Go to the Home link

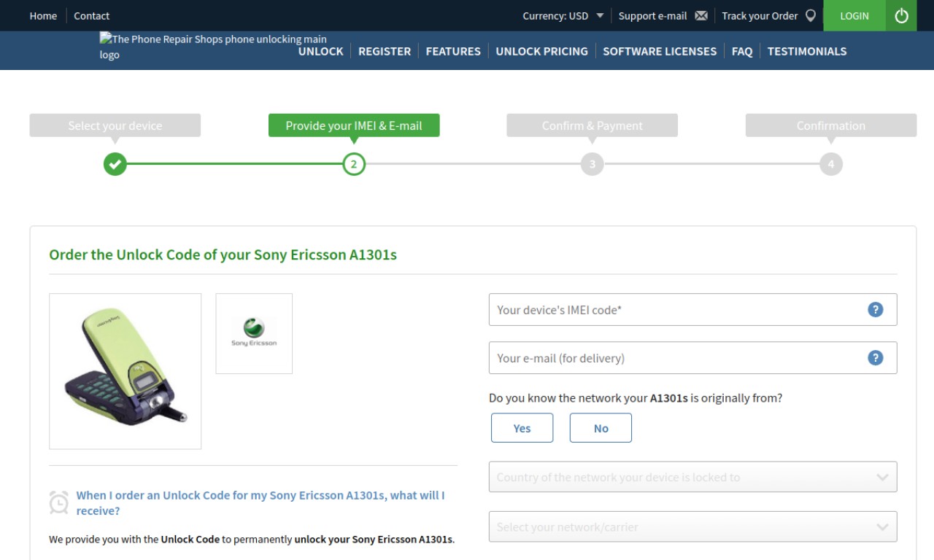[x=43, y=15]
